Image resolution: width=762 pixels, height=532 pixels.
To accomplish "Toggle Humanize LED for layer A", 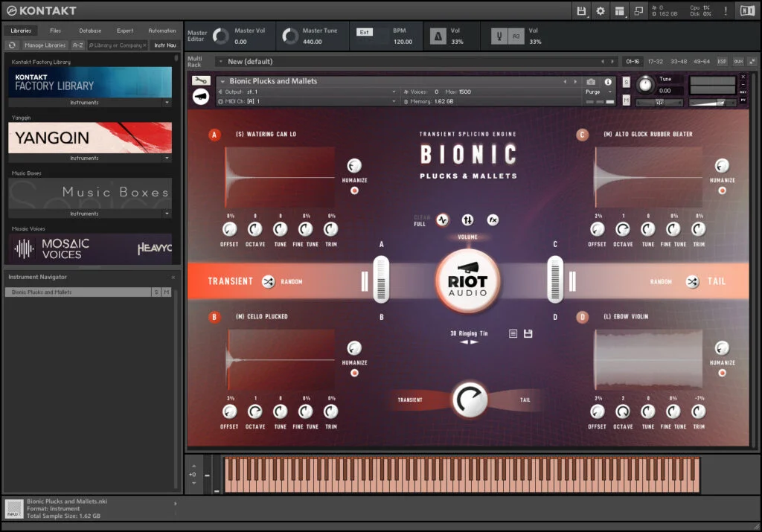I will pyautogui.click(x=355, y=191).
